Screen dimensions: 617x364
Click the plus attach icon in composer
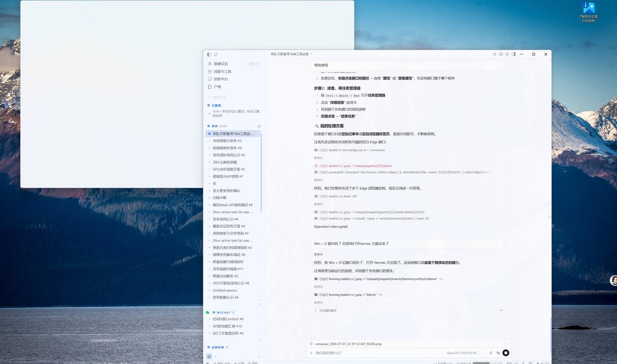coord(311,353)
